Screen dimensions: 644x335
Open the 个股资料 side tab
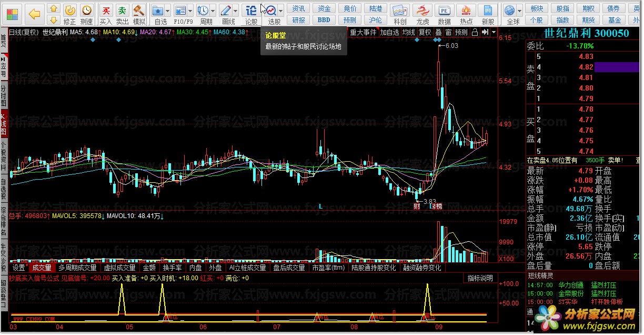click(4, 155)
